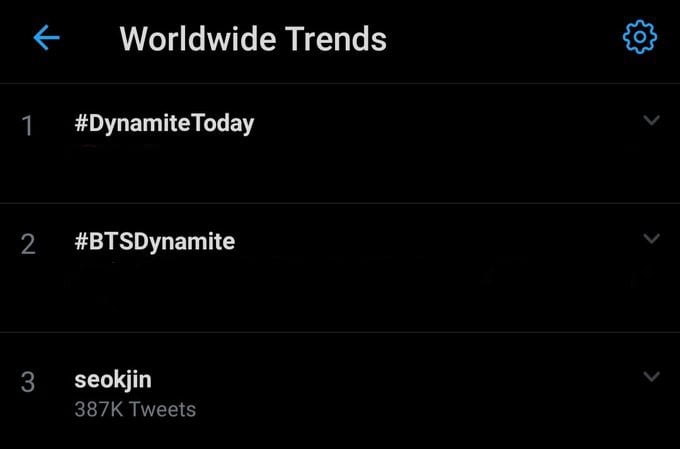Expand options chevron for seokjin trend
680x449 pixels.
pyautogui.click(x=651, y=376)
